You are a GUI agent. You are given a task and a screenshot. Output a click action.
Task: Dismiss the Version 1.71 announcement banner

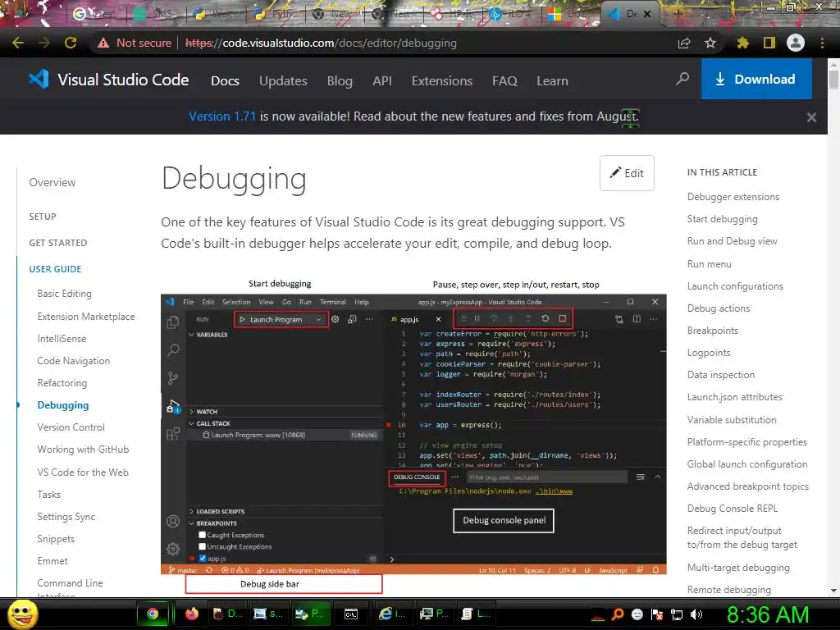(x=811, y=117)
